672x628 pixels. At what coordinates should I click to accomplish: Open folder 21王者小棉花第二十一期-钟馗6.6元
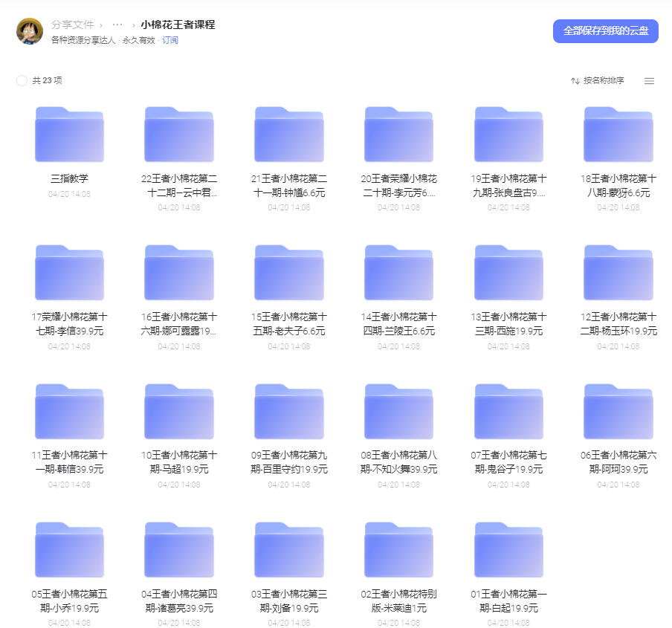(x=289, y=134)
